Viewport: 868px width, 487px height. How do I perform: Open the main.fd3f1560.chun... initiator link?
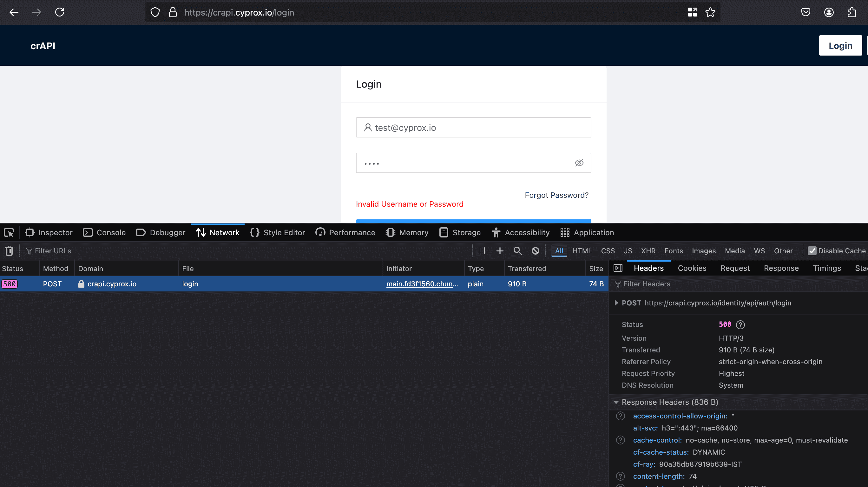[422, 284]
